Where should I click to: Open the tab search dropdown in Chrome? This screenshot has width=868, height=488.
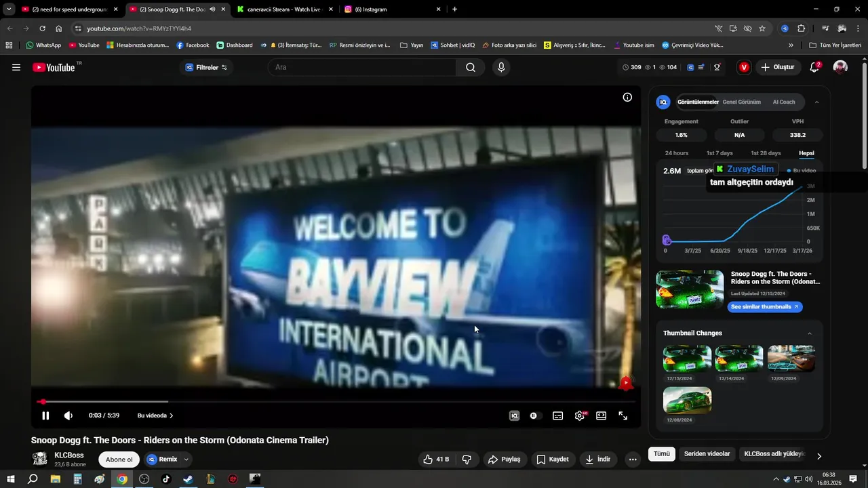[9, 9]
